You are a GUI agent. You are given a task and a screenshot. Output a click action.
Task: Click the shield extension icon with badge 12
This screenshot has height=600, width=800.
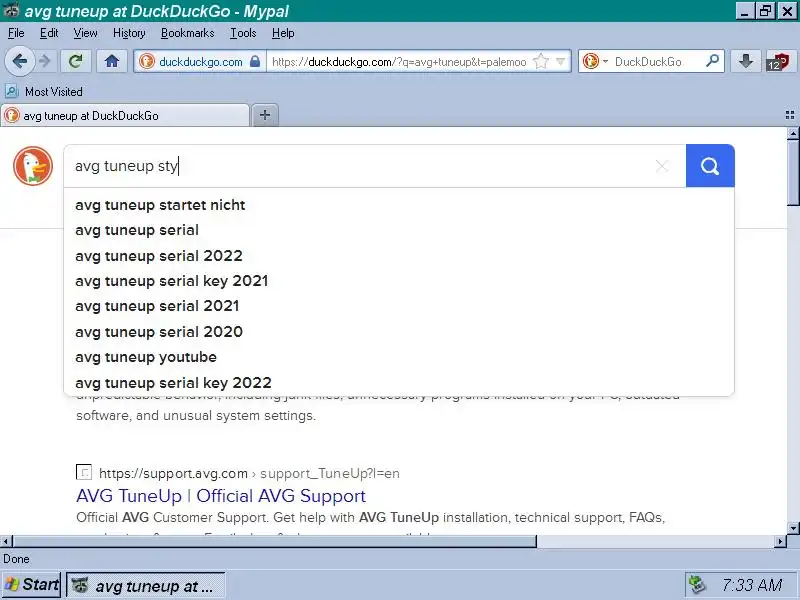tap(778, 62)
